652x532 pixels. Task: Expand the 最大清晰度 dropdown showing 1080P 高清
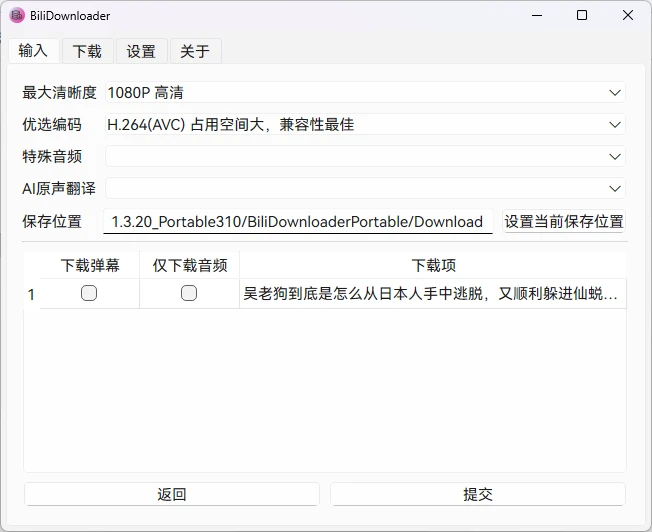pos(365,92)
